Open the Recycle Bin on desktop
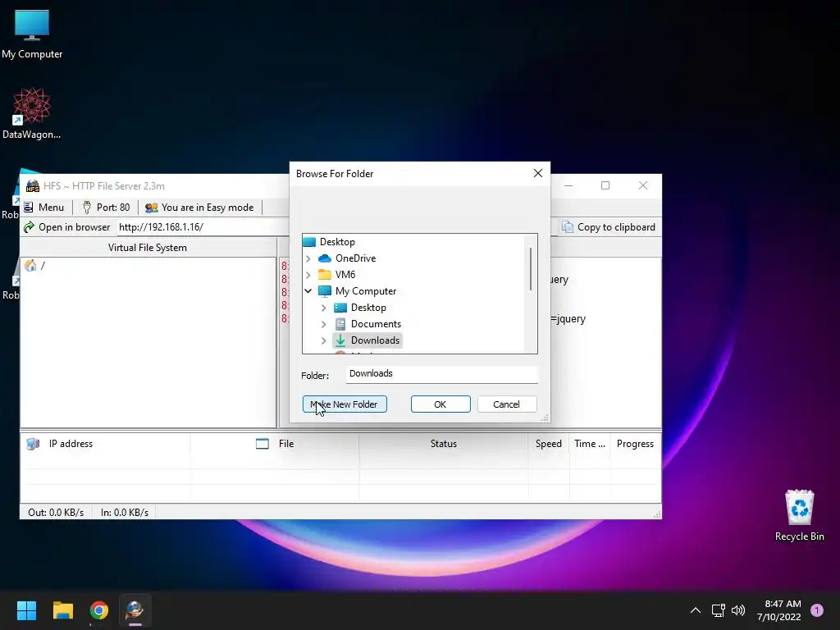 pyautogui.click(x=799, y=515)
